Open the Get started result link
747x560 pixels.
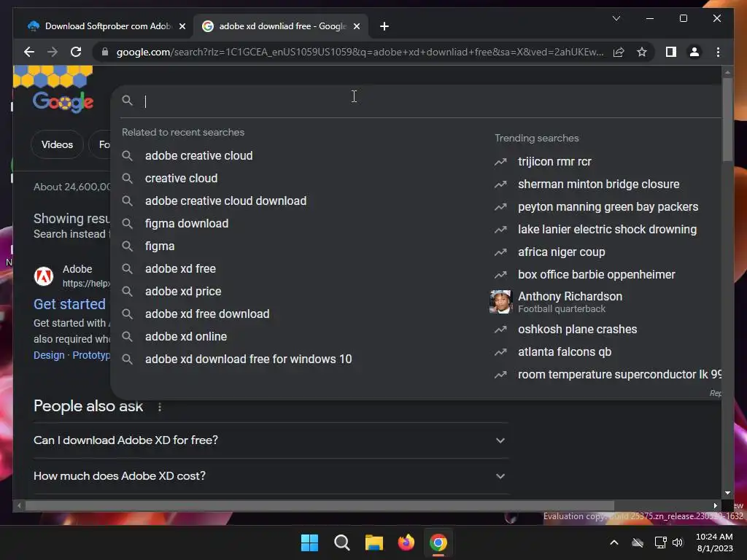coord(69,304)
